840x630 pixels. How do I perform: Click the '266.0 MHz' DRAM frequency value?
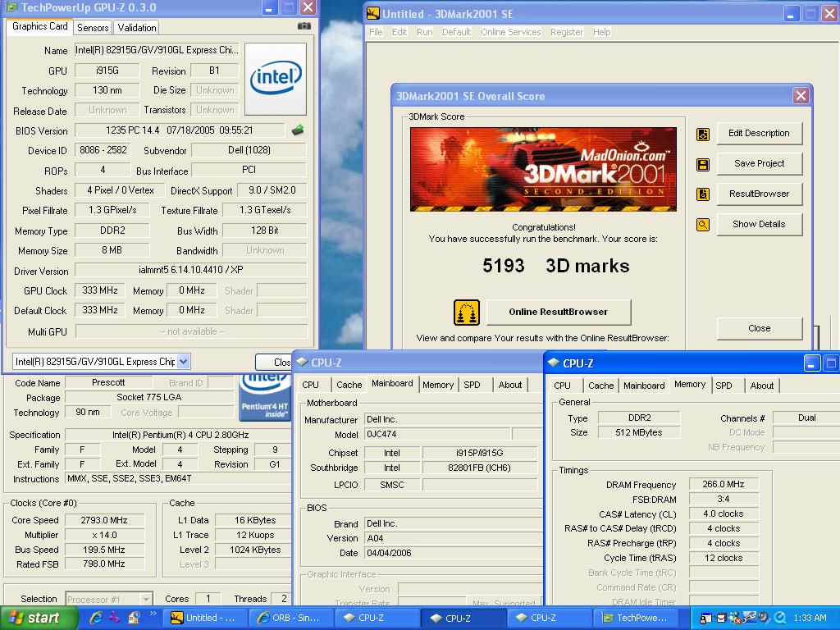pos(724,484)
